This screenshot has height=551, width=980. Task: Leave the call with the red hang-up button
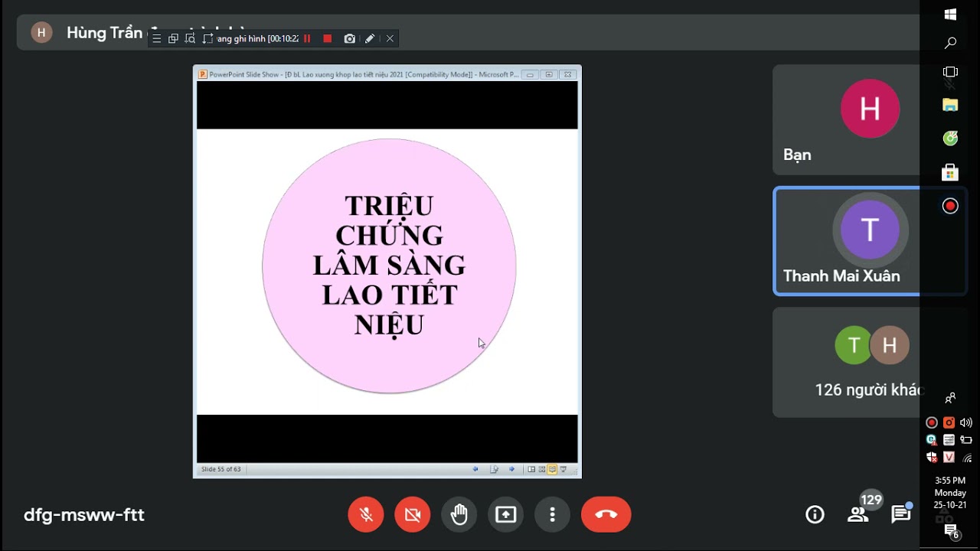(606, 514)
